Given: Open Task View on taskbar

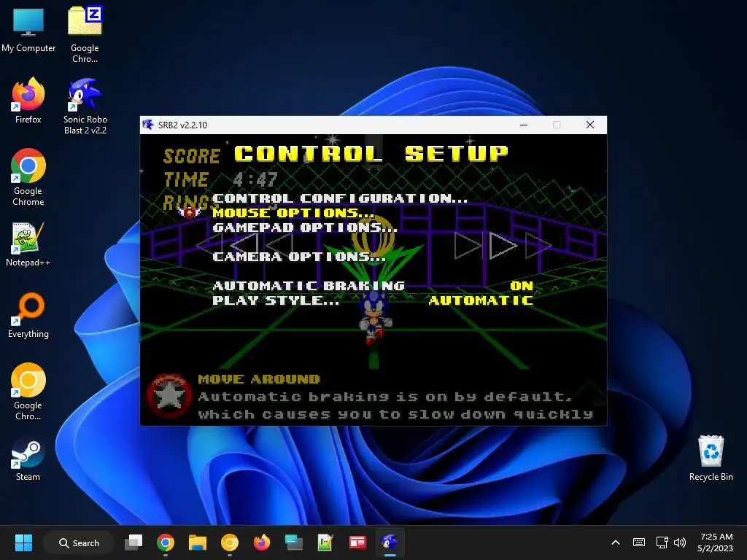Looking at the screenshot, I should [133, 542].
